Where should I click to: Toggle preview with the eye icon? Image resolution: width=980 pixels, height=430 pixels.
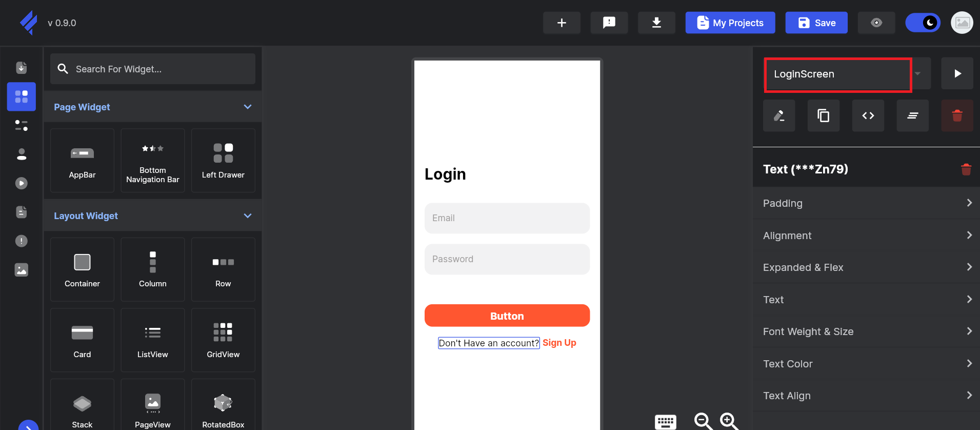876,23
